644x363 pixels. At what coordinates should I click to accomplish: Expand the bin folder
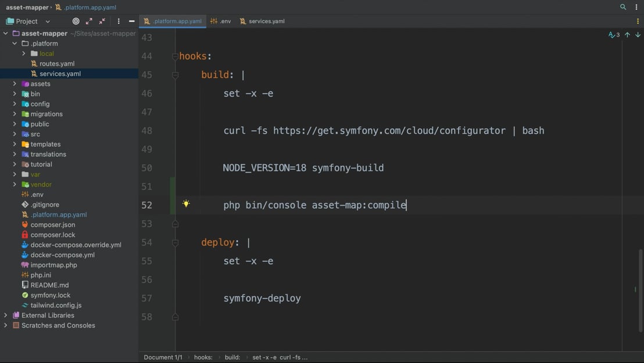[x=15, y=94]
